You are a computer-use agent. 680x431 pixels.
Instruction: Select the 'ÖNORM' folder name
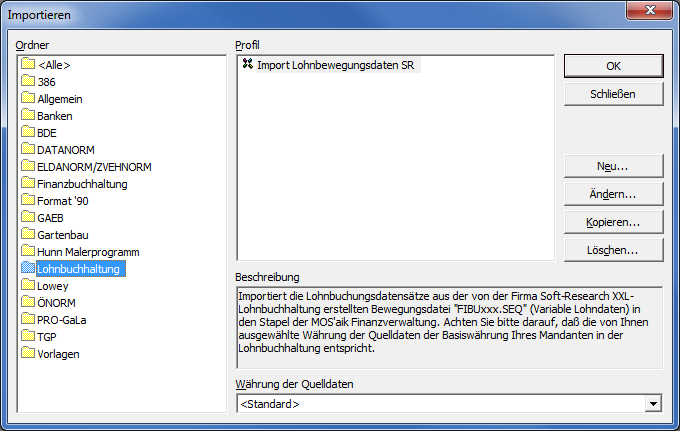(x=56, y=303)
